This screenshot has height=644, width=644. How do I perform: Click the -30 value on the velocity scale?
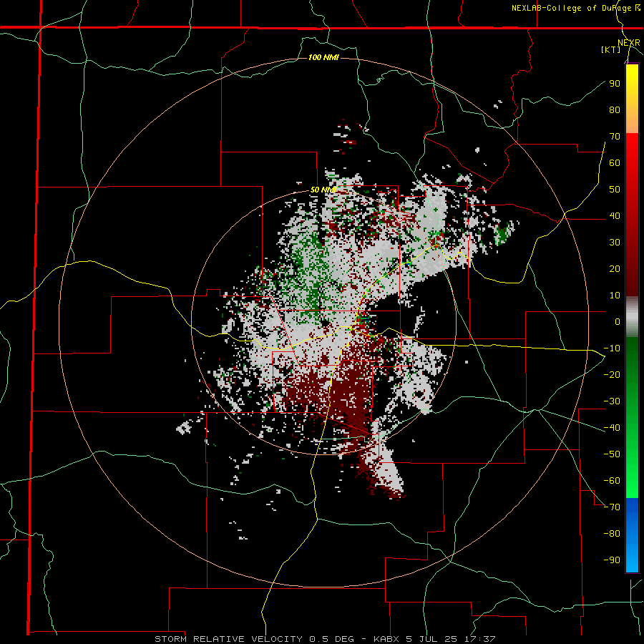pos(612,401)
